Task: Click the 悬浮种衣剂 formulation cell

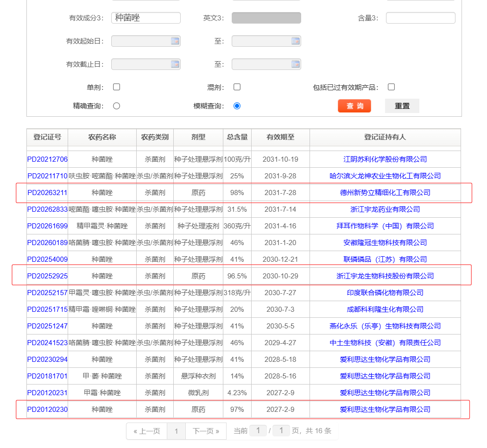Action: point(198,376)
